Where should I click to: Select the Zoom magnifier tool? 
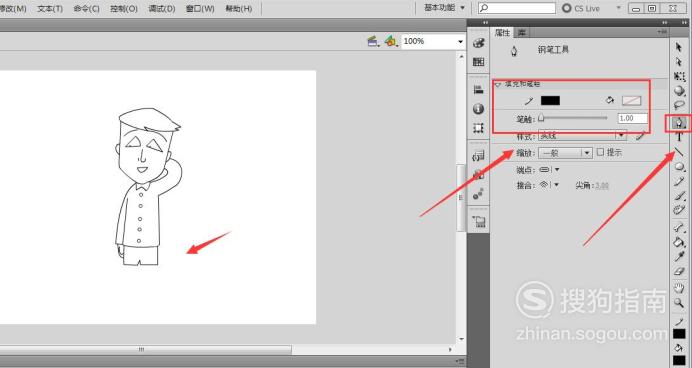[679, 303]
